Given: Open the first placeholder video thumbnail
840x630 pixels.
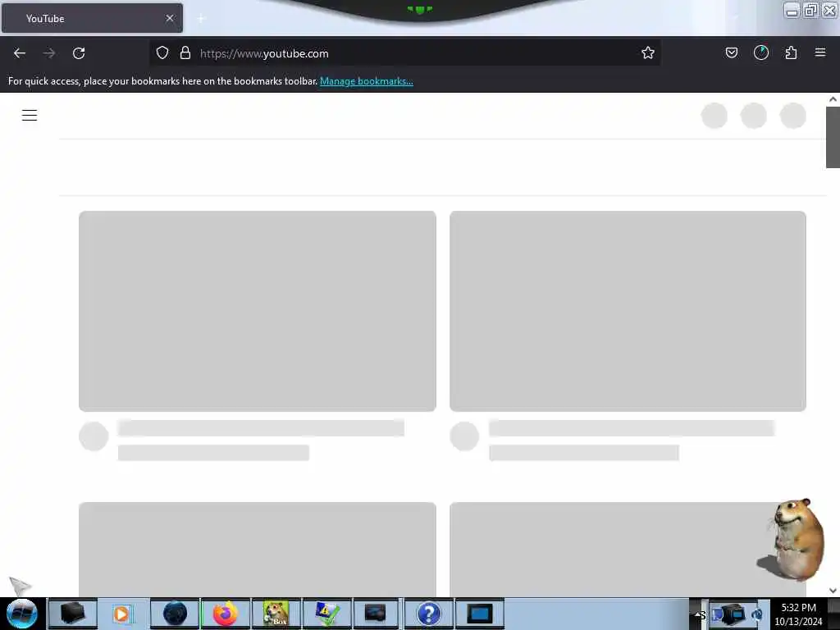Looking at the screenshot, I should tap(257, 311).
